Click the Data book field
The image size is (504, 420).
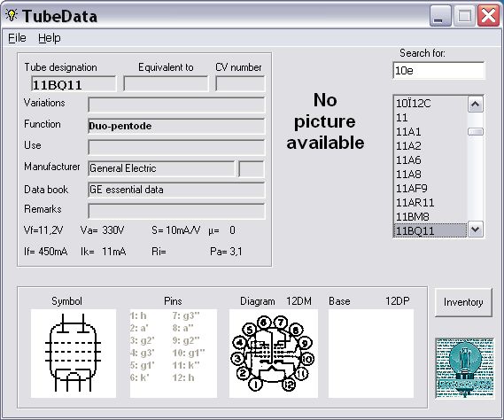tap(176, 190)
